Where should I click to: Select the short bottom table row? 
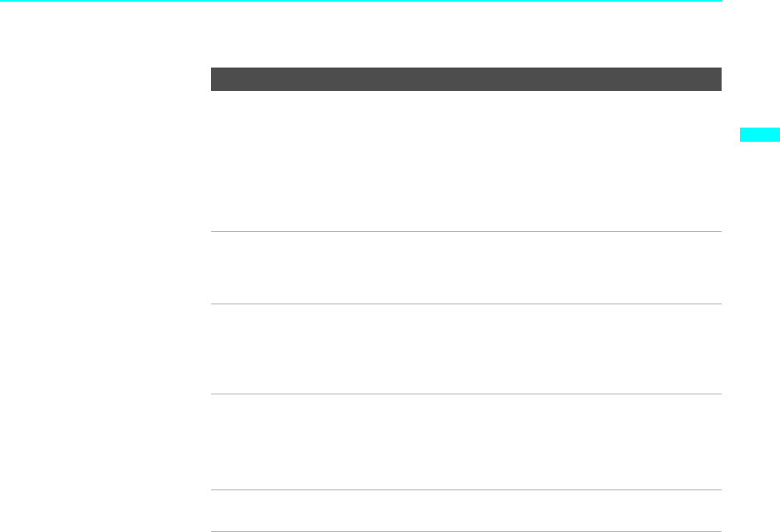[x=465, y=510]
